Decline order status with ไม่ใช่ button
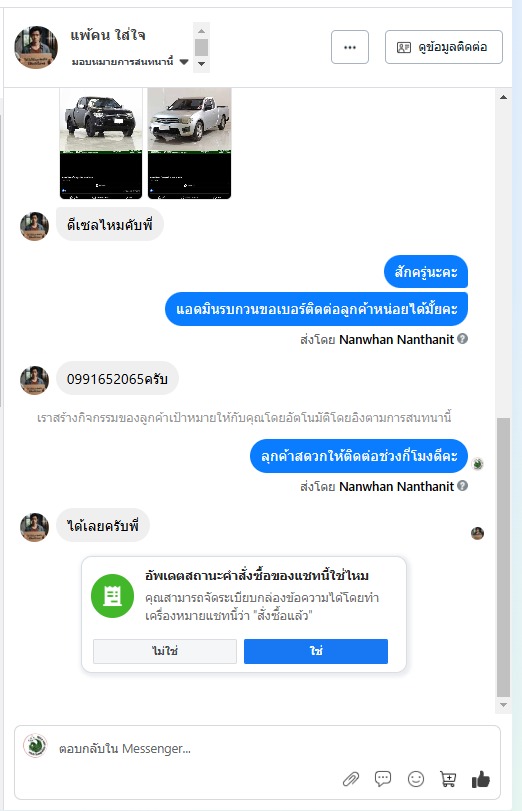The image size is (522, 811). point(165,651)
